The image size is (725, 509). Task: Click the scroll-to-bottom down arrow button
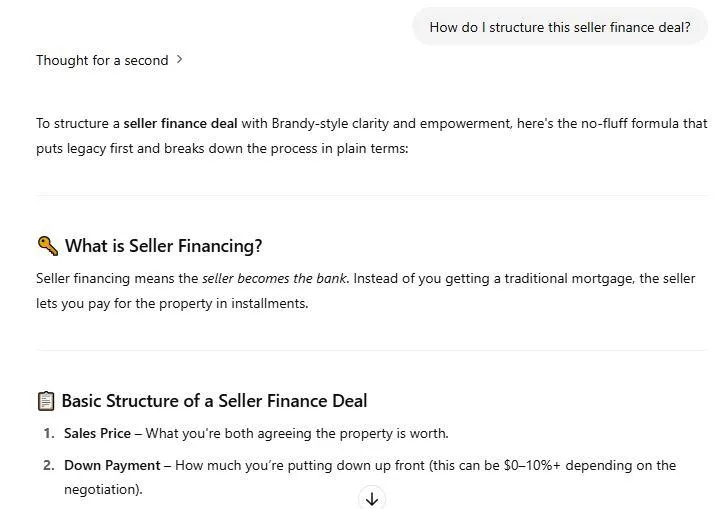pyautogui.click(x=372, y=498)
